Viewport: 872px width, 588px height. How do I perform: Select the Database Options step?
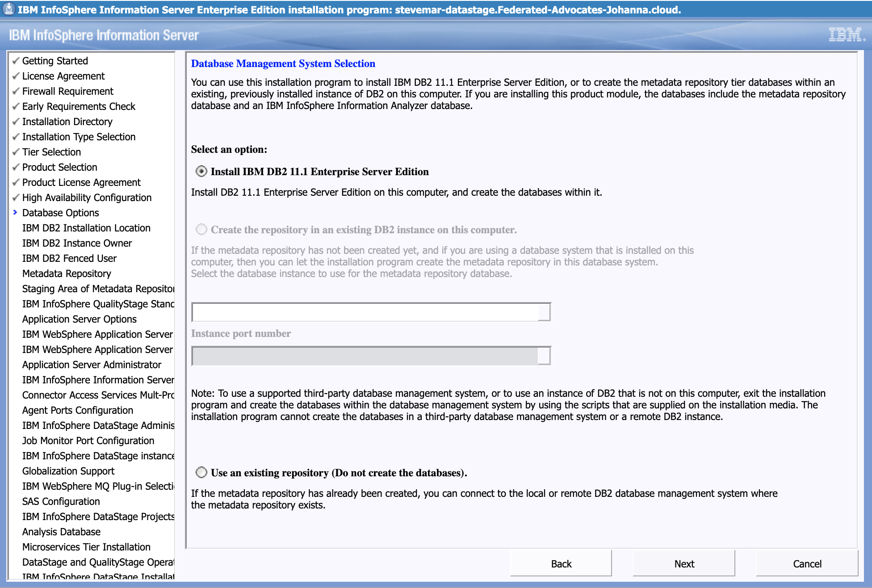pos(61,213)
